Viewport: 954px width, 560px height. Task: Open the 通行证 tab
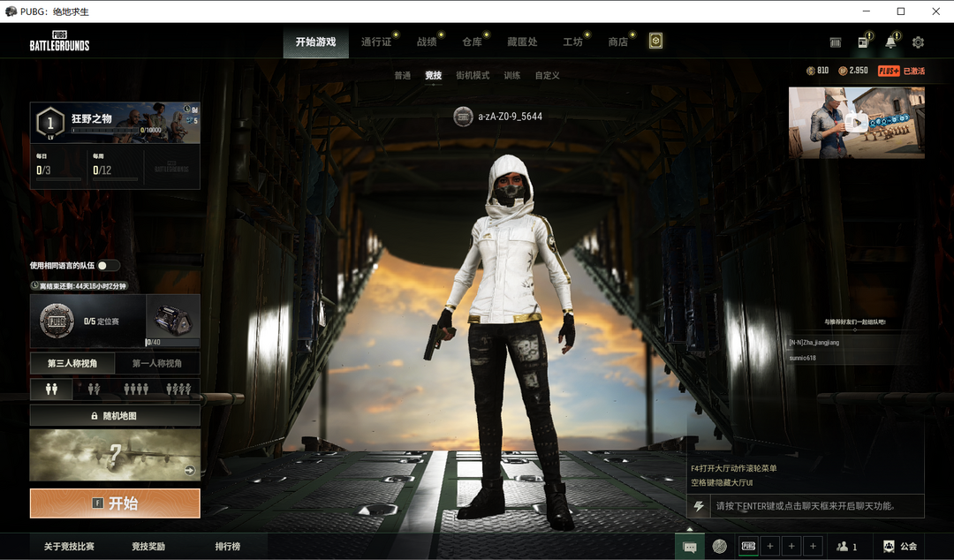[376, 42]
